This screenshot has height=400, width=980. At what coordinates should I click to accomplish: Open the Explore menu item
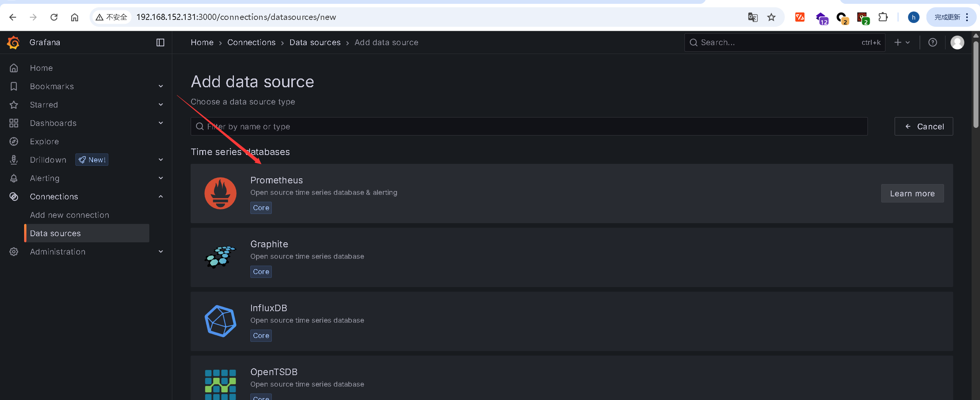coord(44,141)
